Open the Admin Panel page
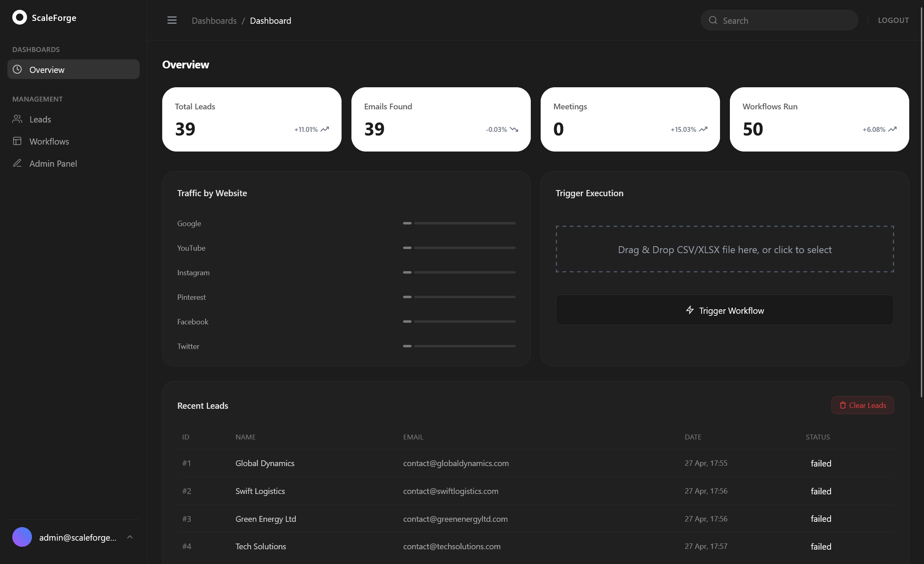Screen dimensions: 924x564 [x=73, y=163]
